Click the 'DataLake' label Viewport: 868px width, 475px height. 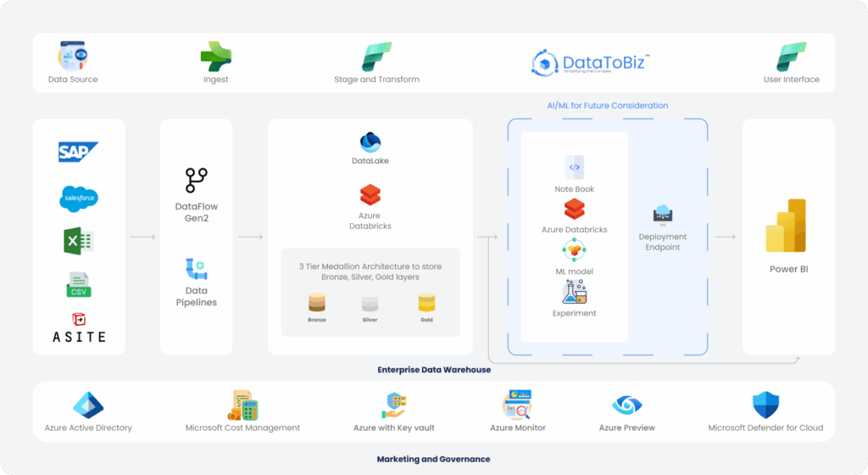coord(370,161)
